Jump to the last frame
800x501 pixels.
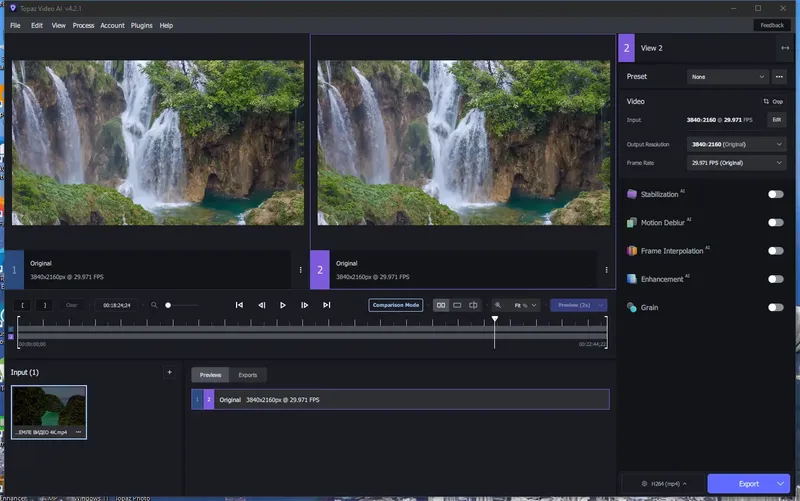pos(326,305)
